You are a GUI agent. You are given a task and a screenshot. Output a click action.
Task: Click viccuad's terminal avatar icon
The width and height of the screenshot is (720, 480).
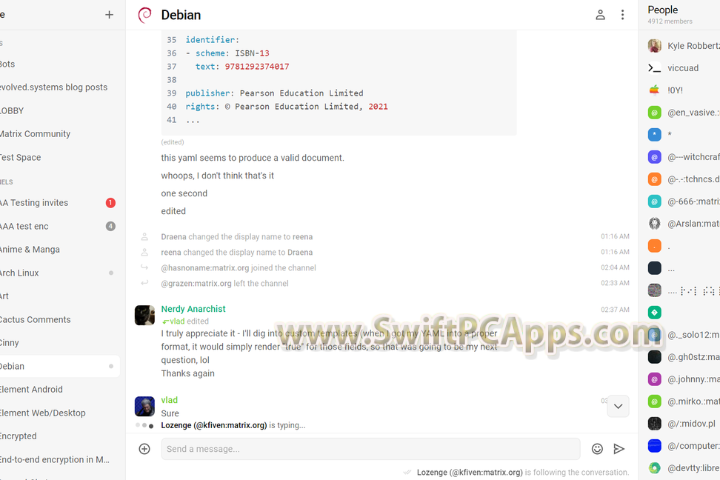(x=654, y=68)
